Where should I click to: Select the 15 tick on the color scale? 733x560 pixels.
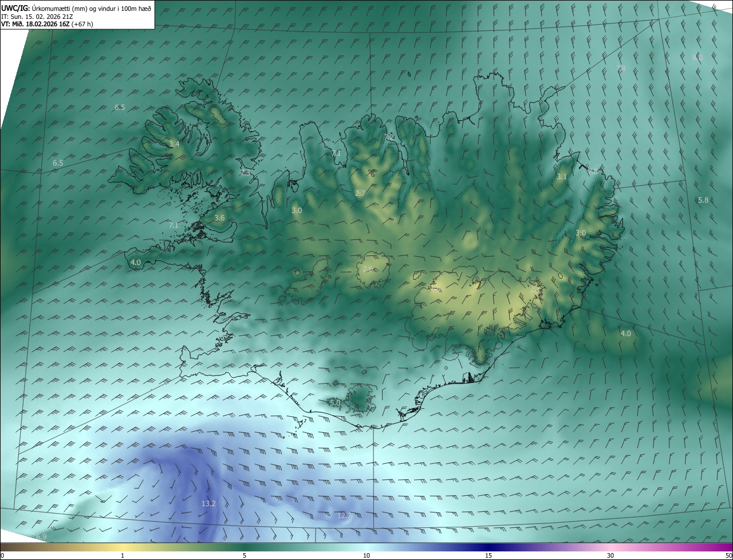pos(488,556)
